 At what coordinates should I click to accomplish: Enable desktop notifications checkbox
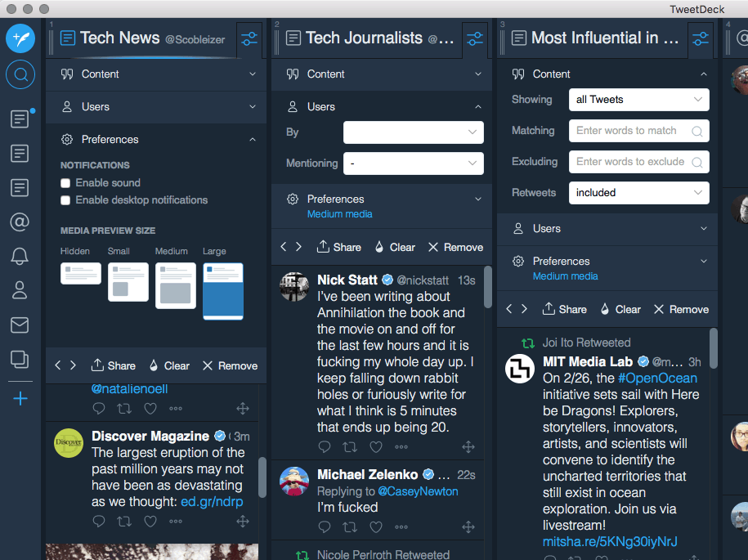pyautogui.click(x=65, y=200)
